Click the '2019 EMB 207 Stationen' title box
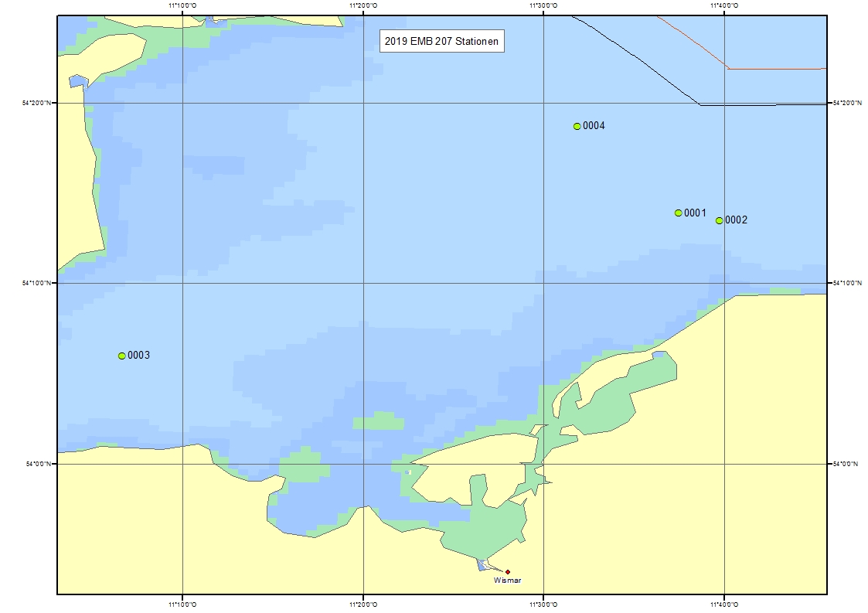 pos(442,41)
